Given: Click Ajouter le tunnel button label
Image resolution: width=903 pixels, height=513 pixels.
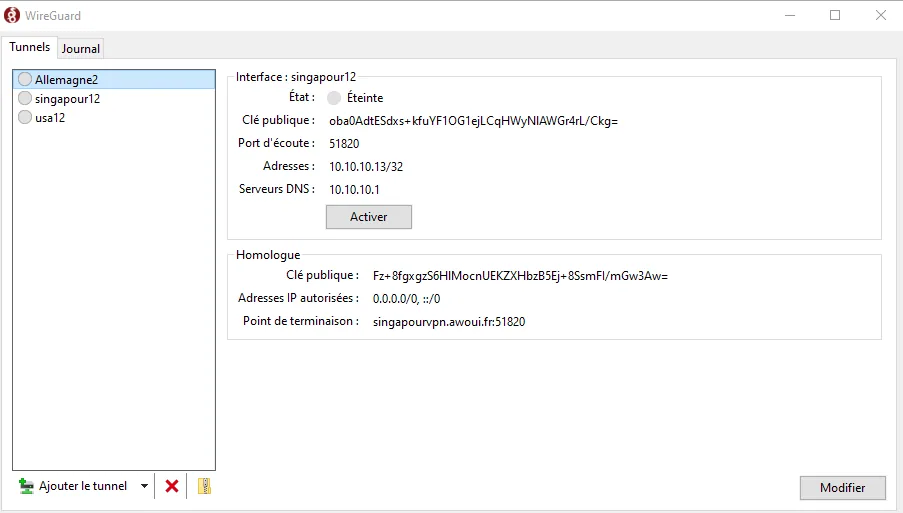Looking at the screenshot, I should [83, 486].
